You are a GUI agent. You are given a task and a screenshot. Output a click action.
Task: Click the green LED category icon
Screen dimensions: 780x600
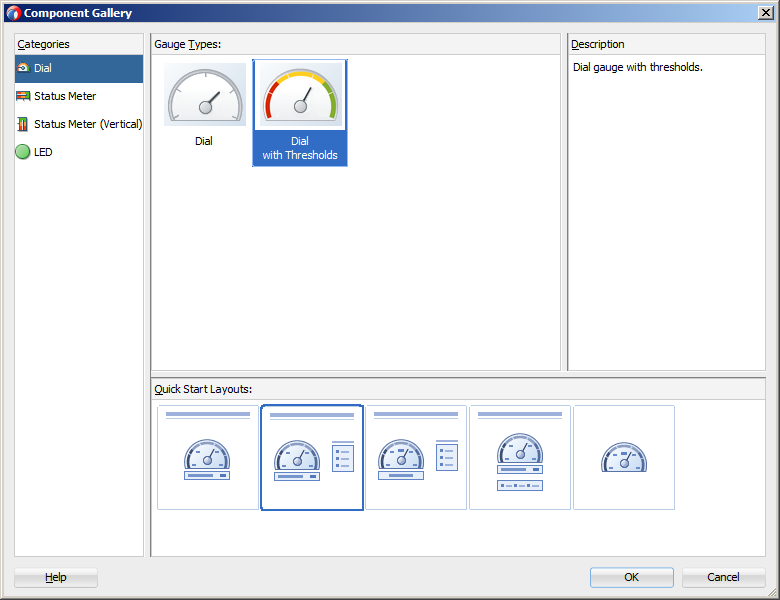(23, 152)
